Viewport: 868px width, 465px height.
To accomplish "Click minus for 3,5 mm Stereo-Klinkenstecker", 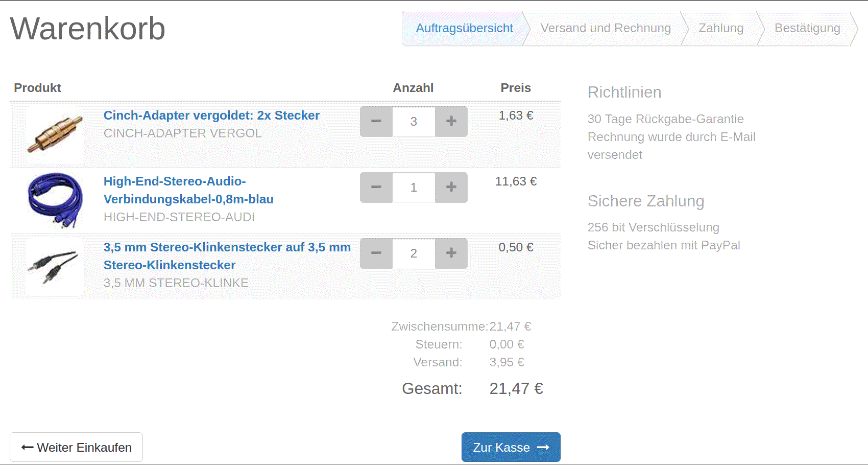I will pos(376,253).
